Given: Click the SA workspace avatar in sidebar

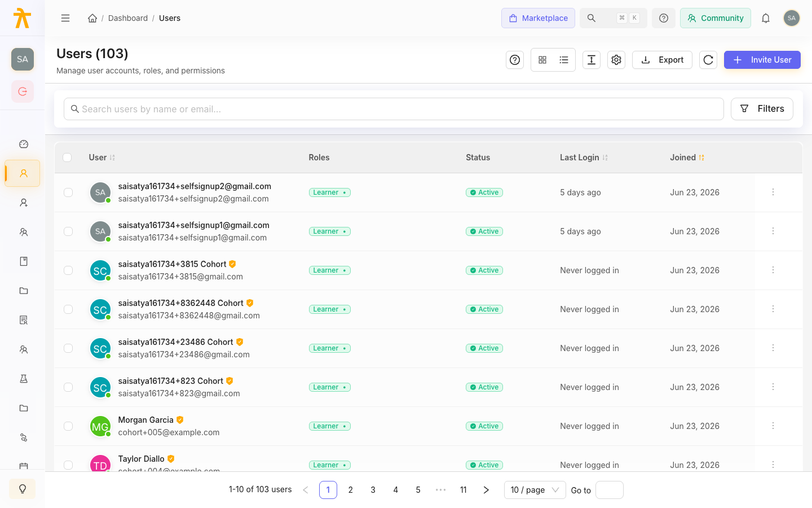Looking at the screenshot, I should (x=23, y=59).
